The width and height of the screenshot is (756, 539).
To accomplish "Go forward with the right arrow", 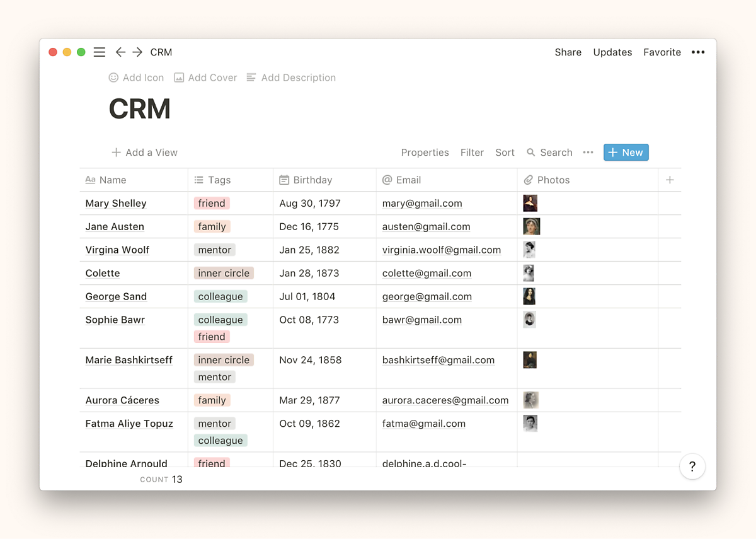I will click(137, 52).
